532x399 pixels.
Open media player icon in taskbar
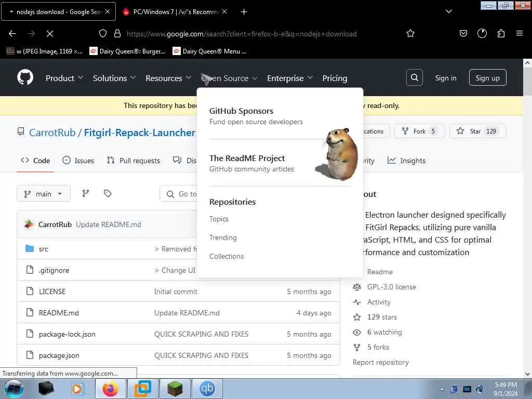tap(77, 389)
